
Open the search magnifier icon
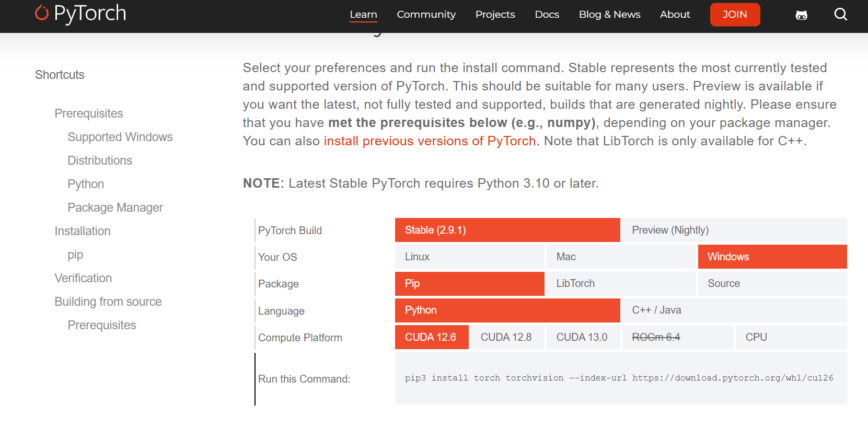[x=840, y=14]
